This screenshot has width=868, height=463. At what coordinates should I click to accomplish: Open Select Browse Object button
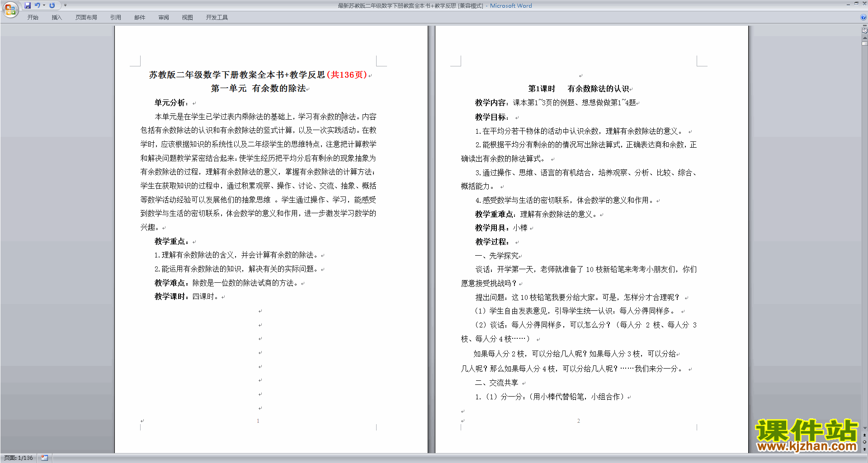pos(864,442)
